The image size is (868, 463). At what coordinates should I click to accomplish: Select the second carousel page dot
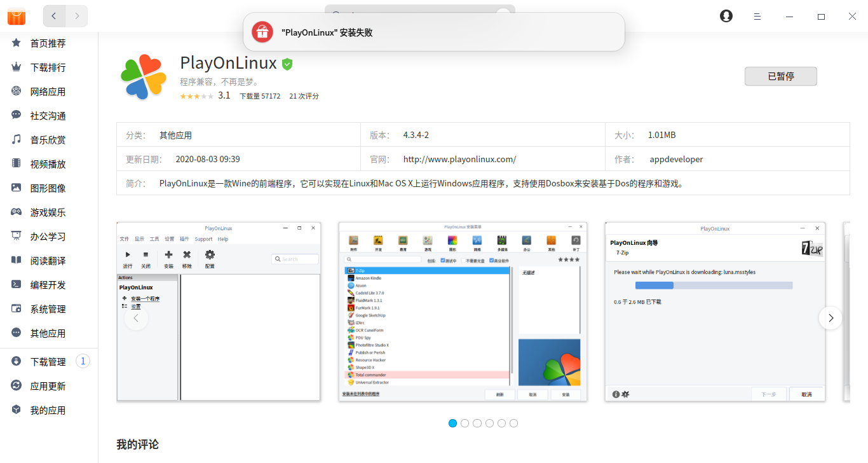(465, 423)
